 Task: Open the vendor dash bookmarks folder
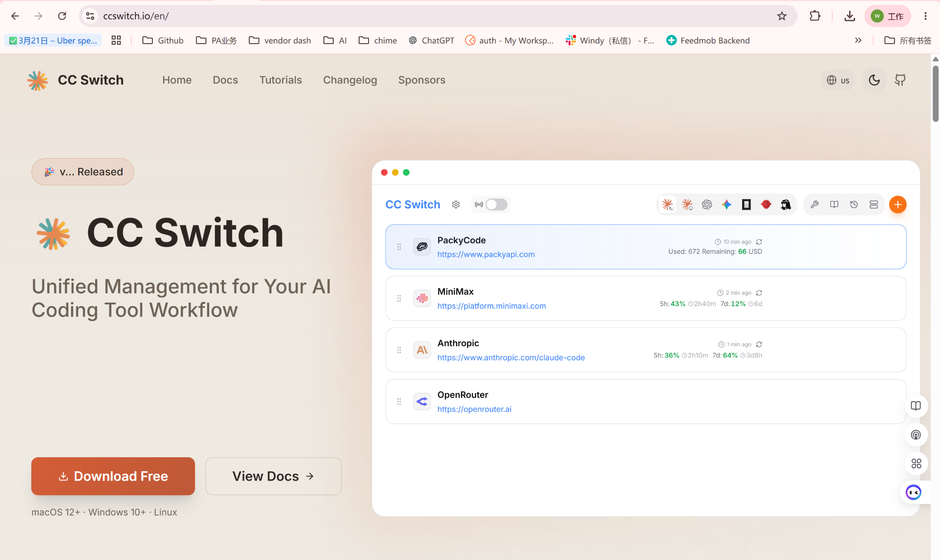(x=280, y=40)
